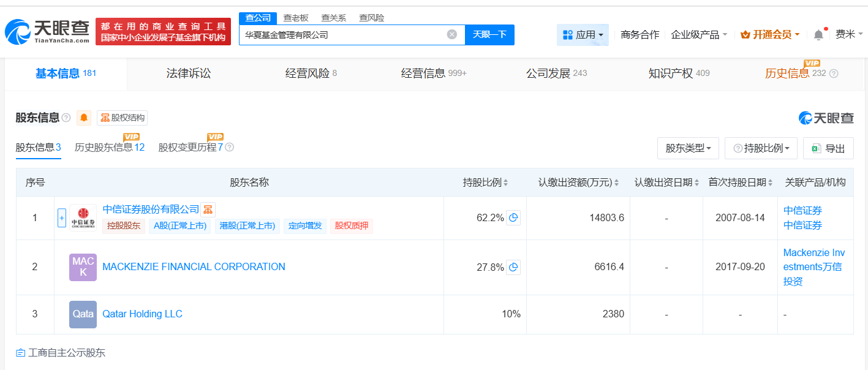Open MACKENZIE FINANCIAL CORPORATION link
The height and width of the screenshot is (370, 868).
(x=194, y=266)
